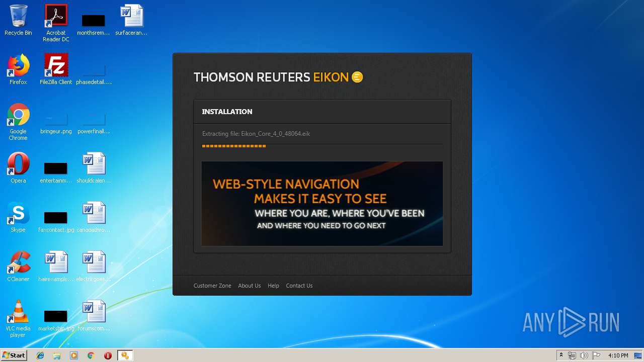Select the marketship.jpg image file
644x362 pixels.
tap(56, 320)
